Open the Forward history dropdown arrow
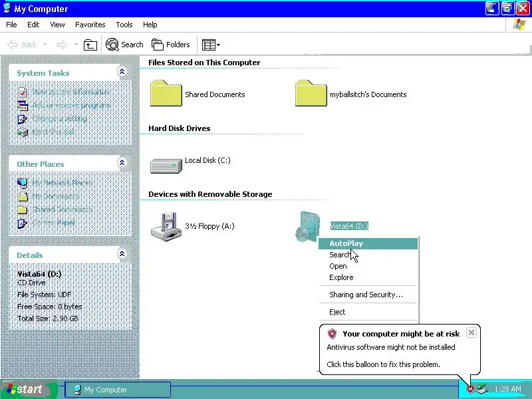Image resolution: width=532 pixels, height=399 pixels. 76,45
